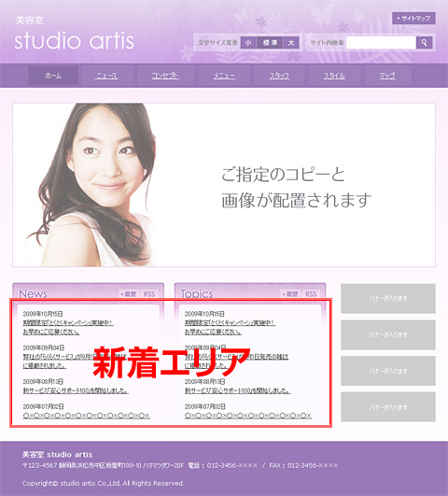Click the site search input field
Viewport: 448px width, 496px height.
381,42
